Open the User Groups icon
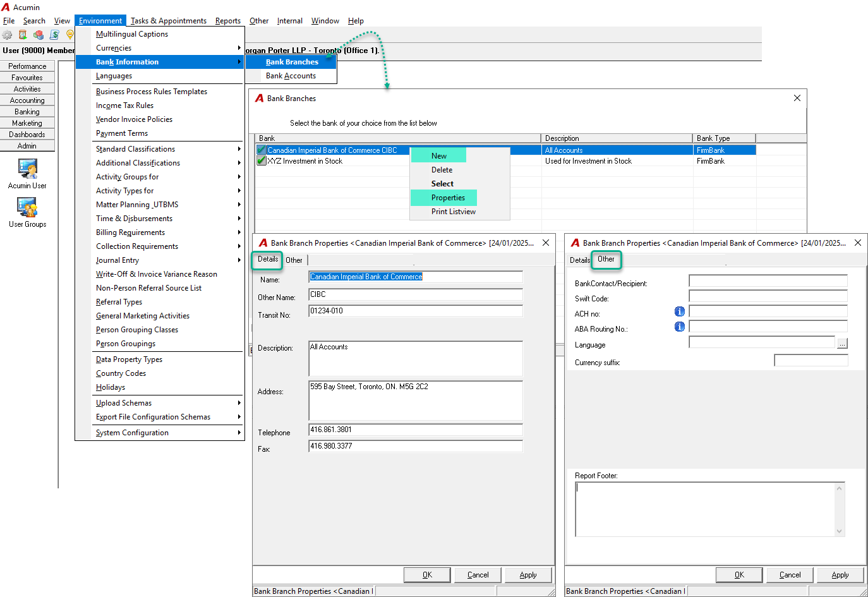Screen dimensions: 868x597 tap(27, 207)
